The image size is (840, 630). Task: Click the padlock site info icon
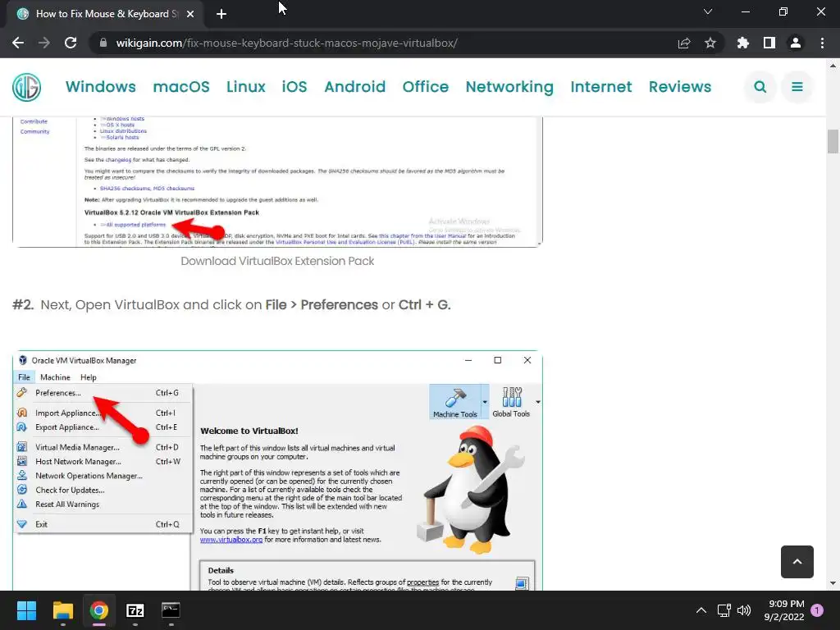tap(103, 43)
